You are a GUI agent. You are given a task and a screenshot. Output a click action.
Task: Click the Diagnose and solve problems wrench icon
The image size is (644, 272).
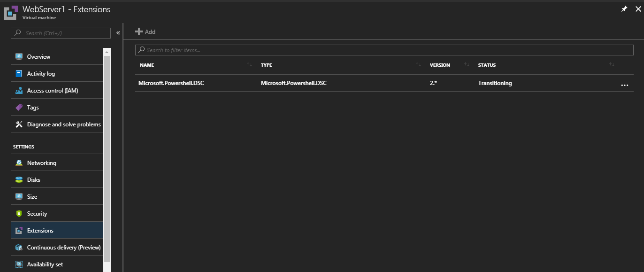click(19, 124)
